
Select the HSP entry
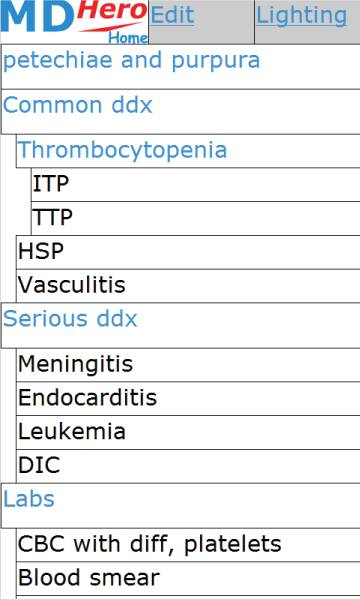coord(188,252)
